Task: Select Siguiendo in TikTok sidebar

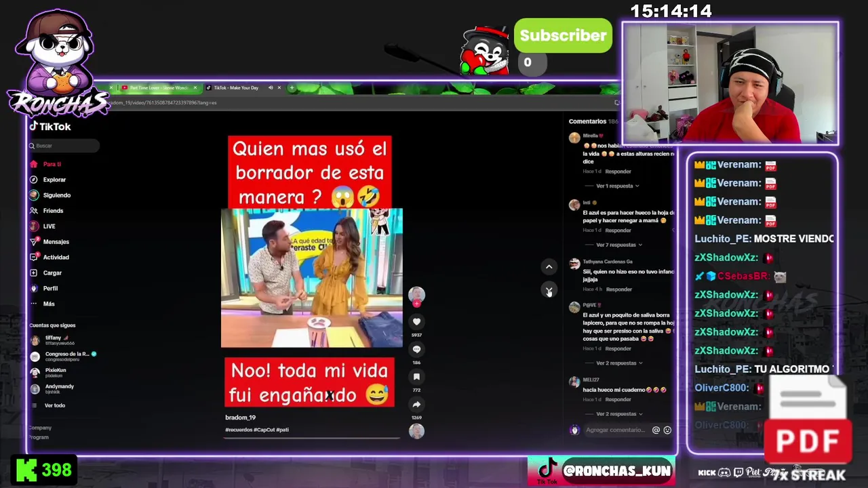Action: (57, 195)
